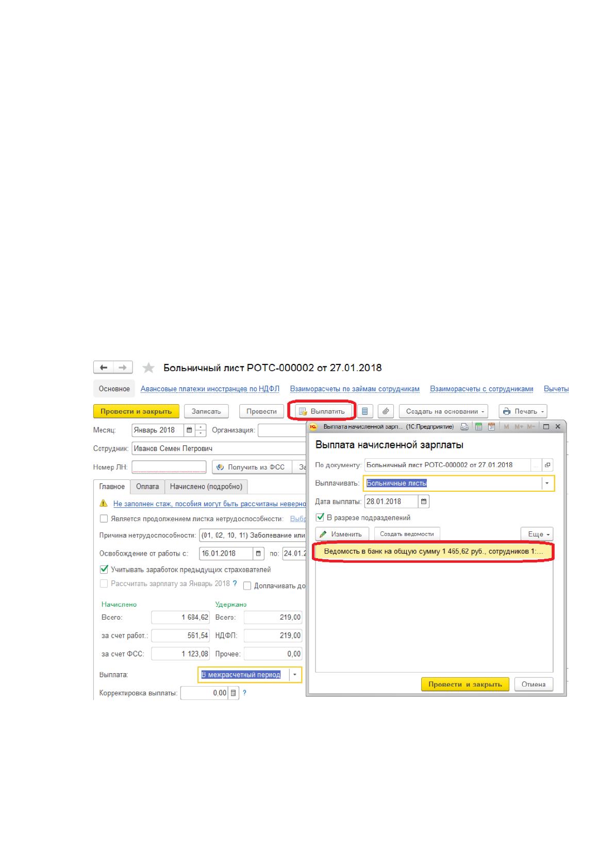Uncheck Учитывать заработок предыдущих страхователей
This screenshot has width=614, height=868.
pos(104,570)
